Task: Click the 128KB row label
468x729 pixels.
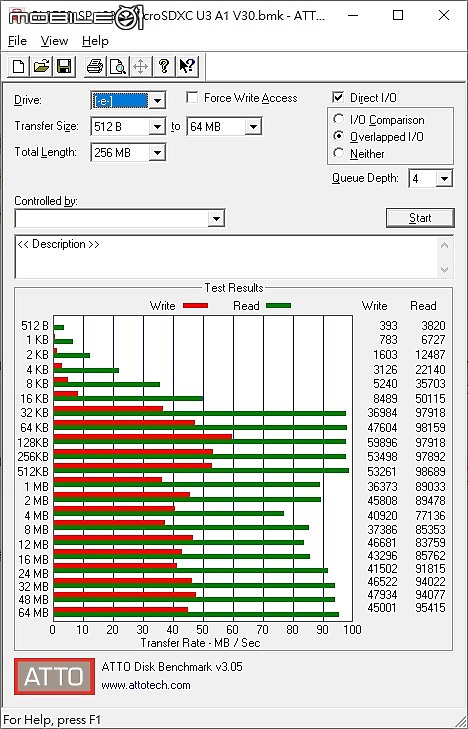Action: pyautogui.click(x=33, y=442)
